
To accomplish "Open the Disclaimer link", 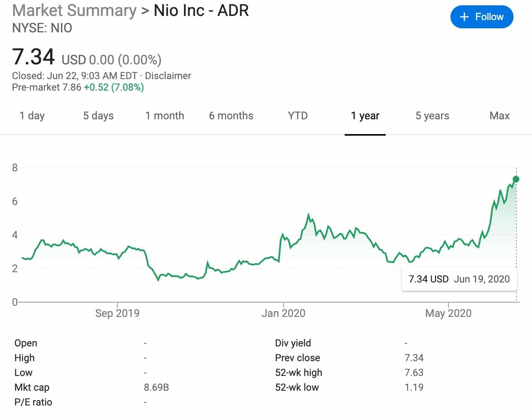I will click(x=169, y=76).
